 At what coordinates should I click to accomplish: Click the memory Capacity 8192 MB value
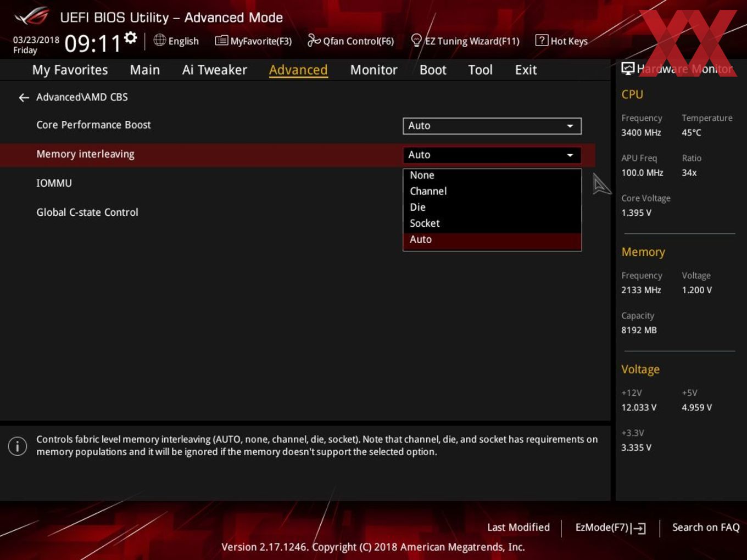639,330
